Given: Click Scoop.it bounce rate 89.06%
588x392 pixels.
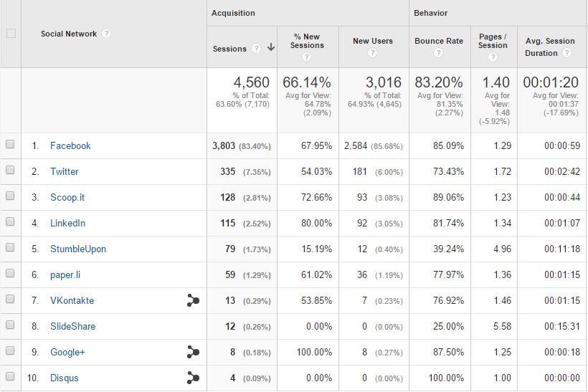Looking at the screenshot, I should 448,198.
